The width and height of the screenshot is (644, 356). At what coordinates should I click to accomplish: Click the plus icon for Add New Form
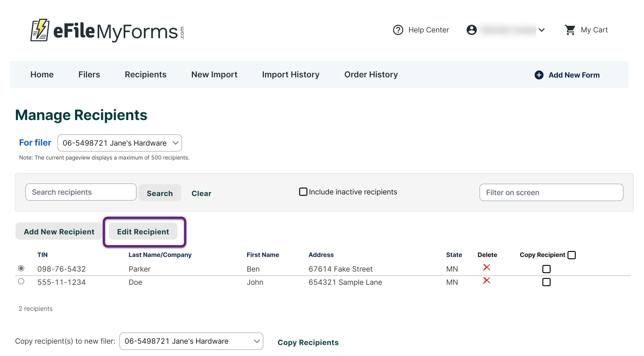point(539,75)
